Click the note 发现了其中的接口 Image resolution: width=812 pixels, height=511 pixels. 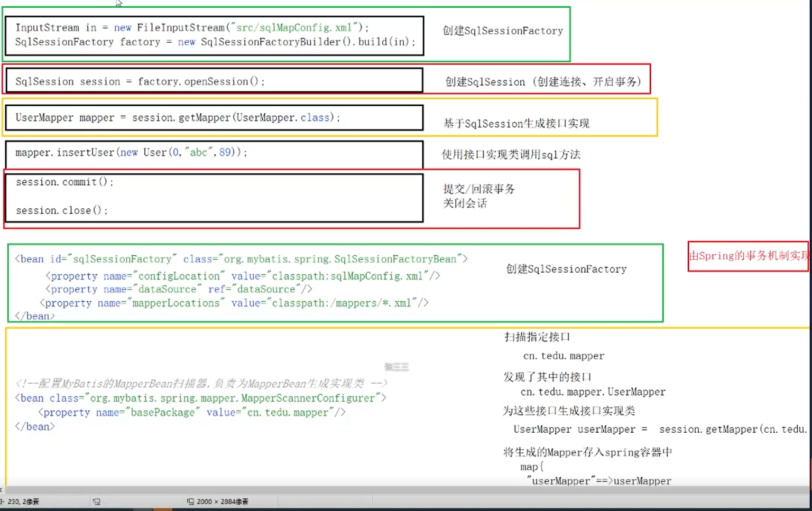(547, 377)
